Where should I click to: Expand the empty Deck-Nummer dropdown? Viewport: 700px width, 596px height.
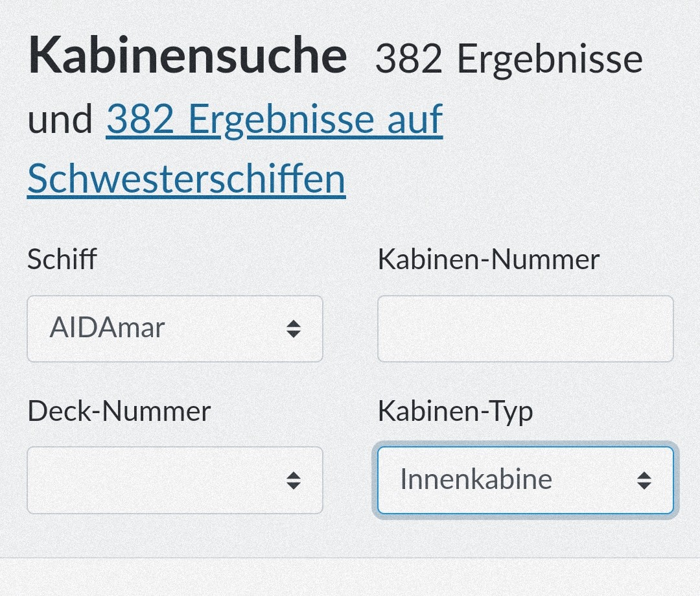pyautogui.click(x=174, y=480)
